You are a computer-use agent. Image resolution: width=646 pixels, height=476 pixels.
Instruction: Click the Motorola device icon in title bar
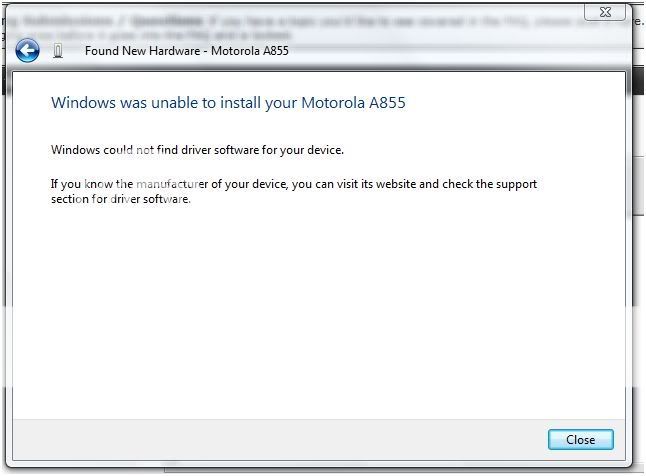tap(58, 51)
